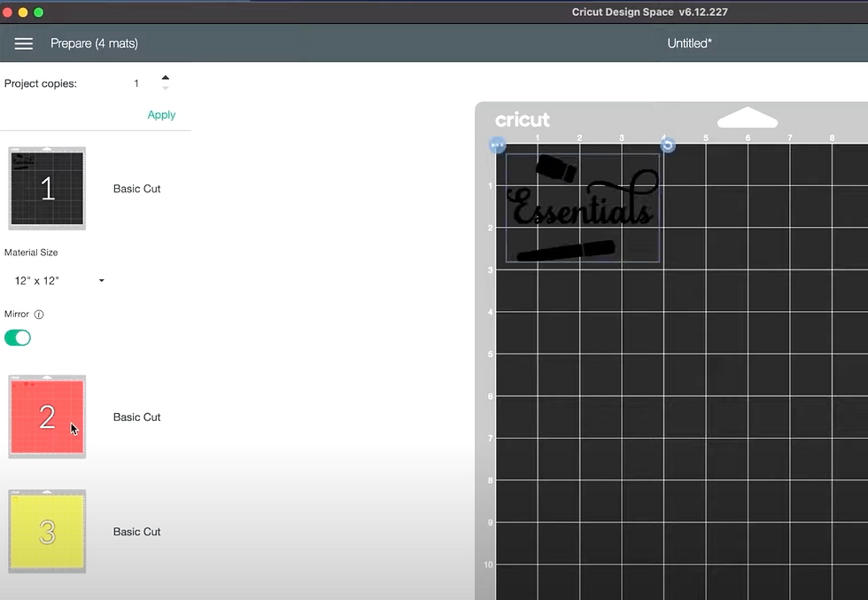Open the hamburger menu
This screenshot has width=868, height=600.
click(23, 43)
